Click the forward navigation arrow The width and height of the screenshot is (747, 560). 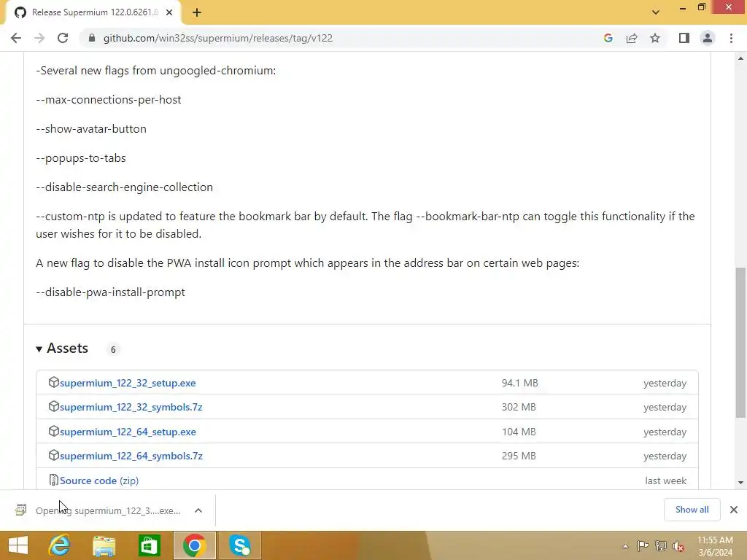click(x=39, y=38)
